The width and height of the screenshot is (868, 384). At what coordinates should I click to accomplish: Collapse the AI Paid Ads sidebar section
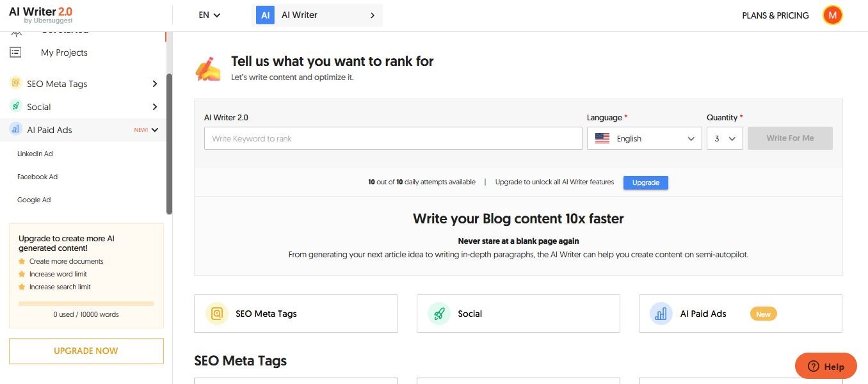coord(154,130)
